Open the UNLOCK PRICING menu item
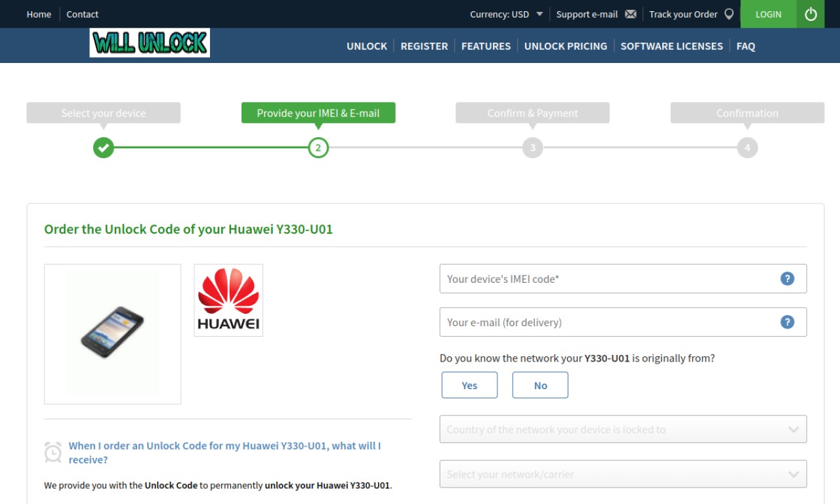Image resolution: width=840 pixels, height=504 pixels. pos(566,46)
